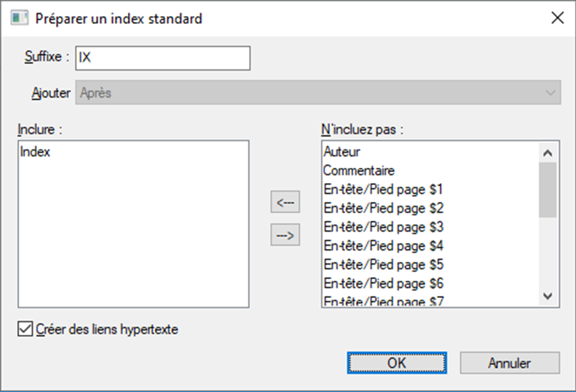576x392 pixels.
Task: Toggle the Créer des liens hypertexte checkbox
Action: point(25,329)
